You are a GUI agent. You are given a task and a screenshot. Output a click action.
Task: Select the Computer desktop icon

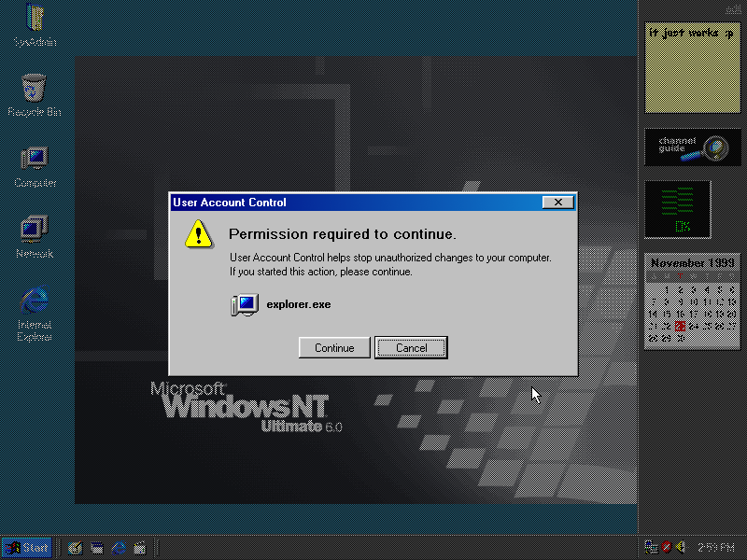pyautogui.click(x=35, y=167)
